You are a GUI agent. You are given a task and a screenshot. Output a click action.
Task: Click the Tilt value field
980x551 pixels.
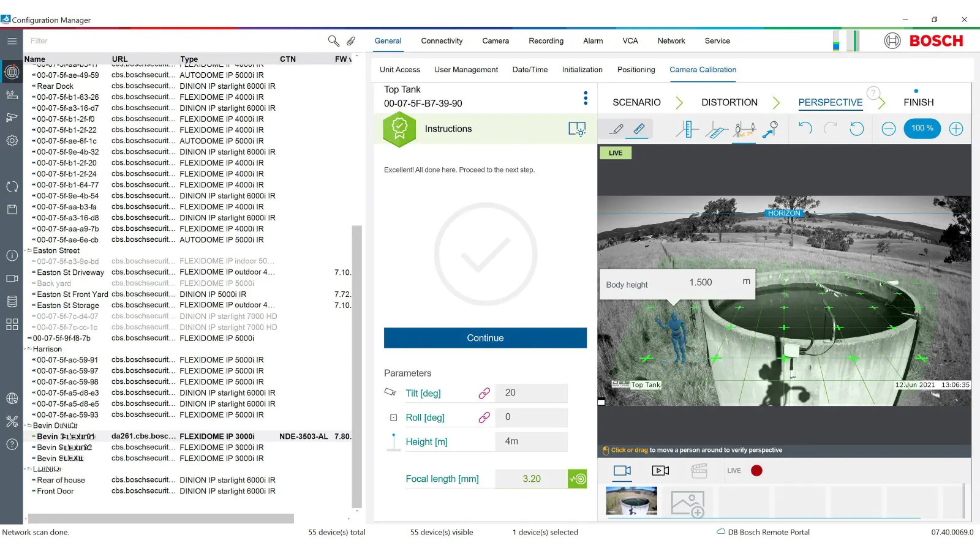pos(531,393)
